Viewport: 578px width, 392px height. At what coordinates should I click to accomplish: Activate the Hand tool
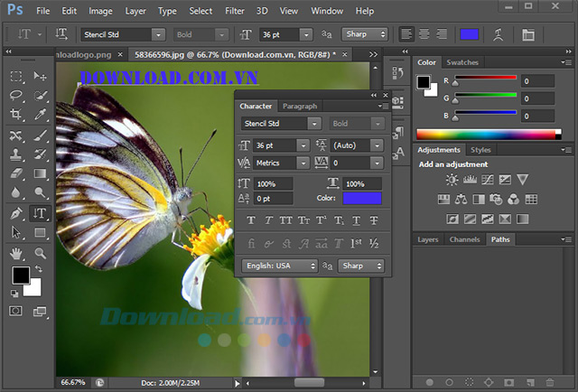16,253
